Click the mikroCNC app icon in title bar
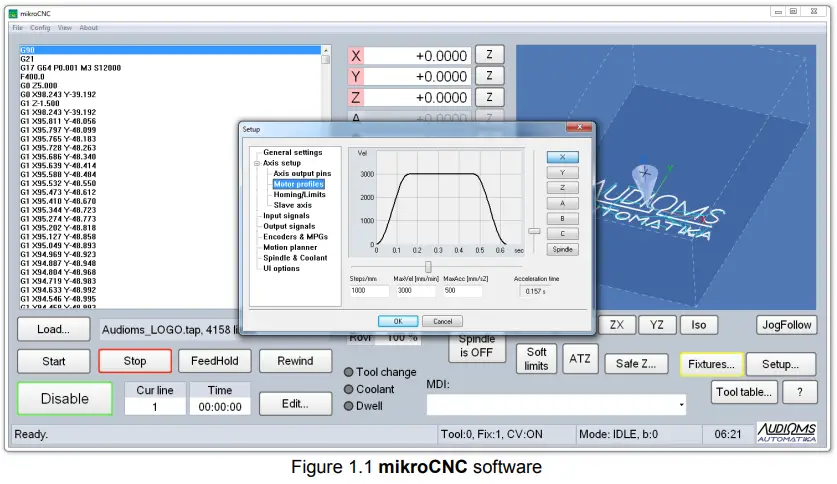The width and height of the screenshot is (837, 484). 13,13
